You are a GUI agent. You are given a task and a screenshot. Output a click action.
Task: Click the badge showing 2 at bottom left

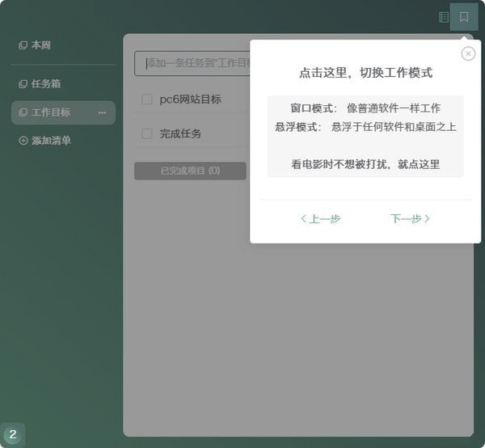coord(13,434)
